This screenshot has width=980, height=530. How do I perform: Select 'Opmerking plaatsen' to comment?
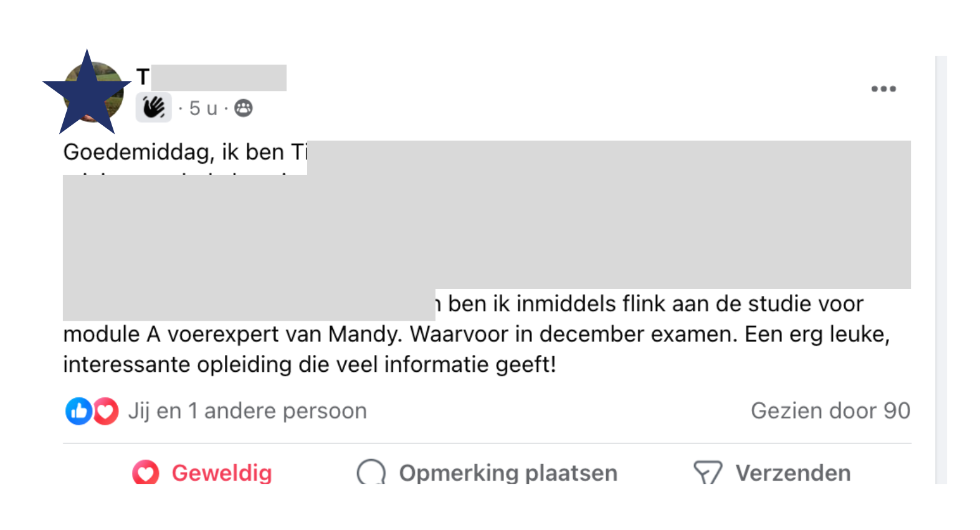[508, 473]
